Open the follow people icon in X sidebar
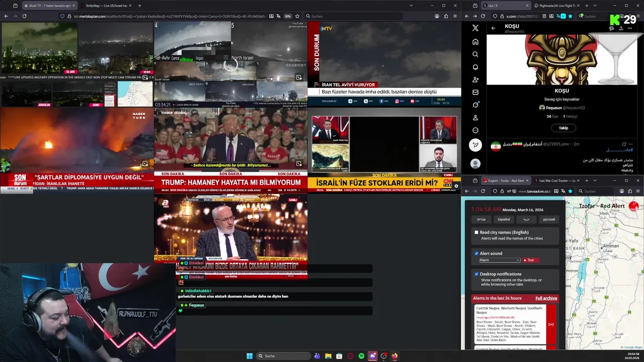 [x=475, y=79]
